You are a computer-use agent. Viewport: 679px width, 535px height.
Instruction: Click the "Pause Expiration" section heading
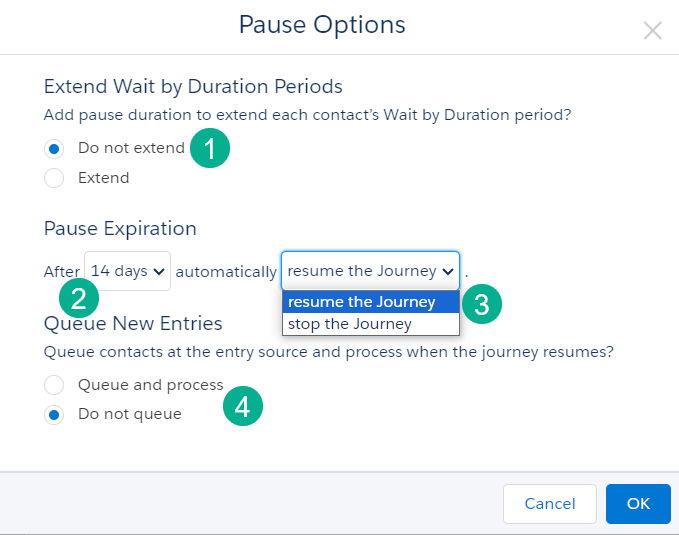tap(120, 228)
